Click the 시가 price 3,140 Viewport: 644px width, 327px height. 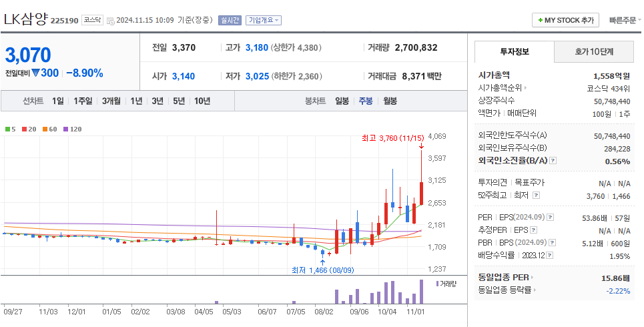tap(183, 76)
